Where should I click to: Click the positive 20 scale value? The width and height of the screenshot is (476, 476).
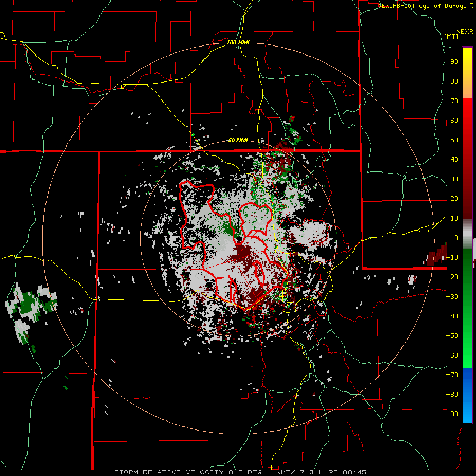pos(454,198)
